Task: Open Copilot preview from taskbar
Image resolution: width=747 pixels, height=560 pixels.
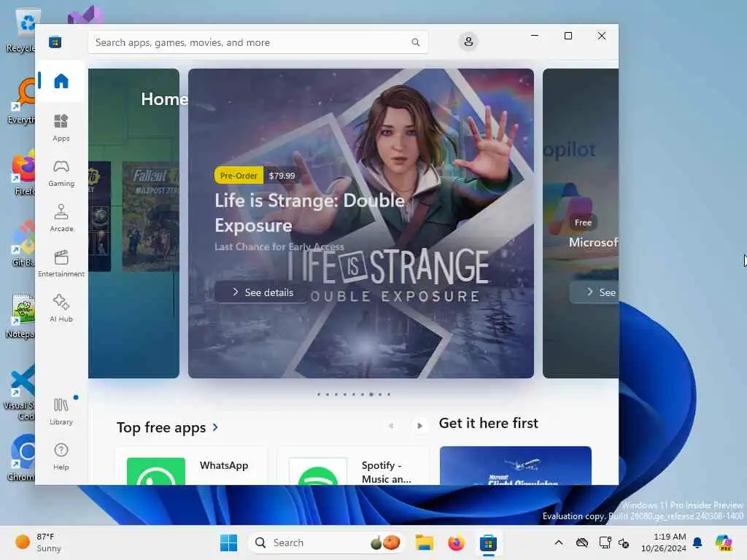Action: tap(724, 542)
